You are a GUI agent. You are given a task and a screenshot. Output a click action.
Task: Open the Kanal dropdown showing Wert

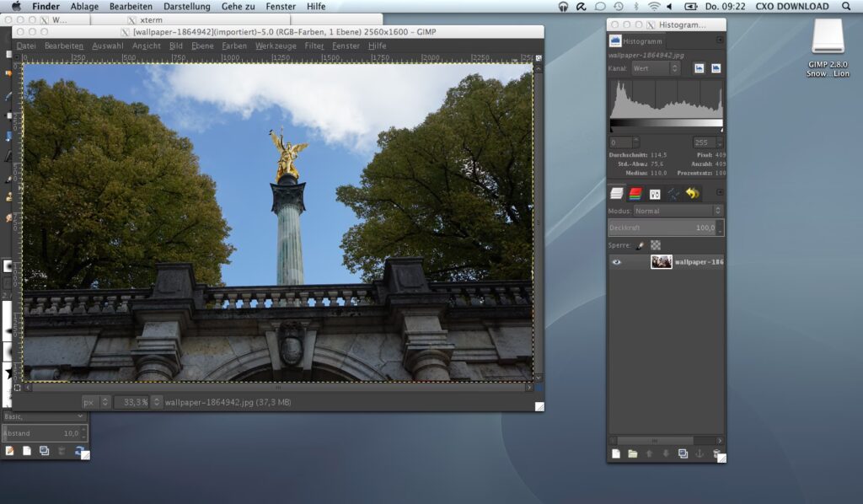[655, 68]
